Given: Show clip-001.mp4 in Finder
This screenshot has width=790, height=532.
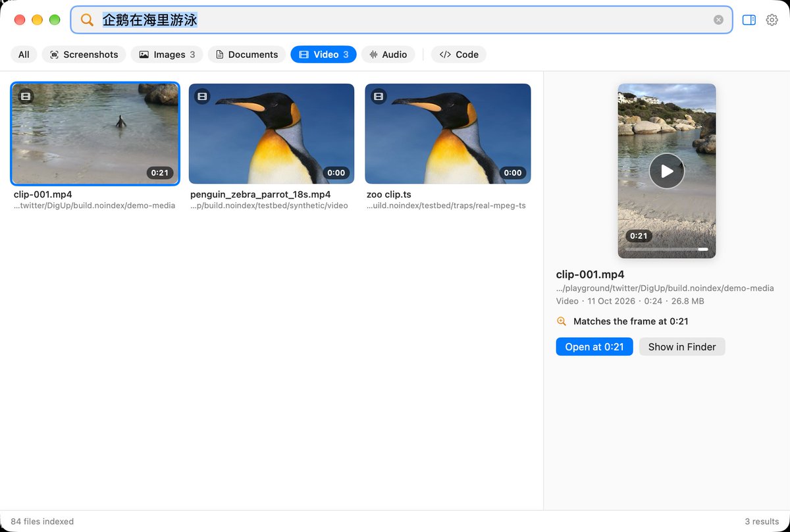Looking at the screenshot, I should coord(682,347).
